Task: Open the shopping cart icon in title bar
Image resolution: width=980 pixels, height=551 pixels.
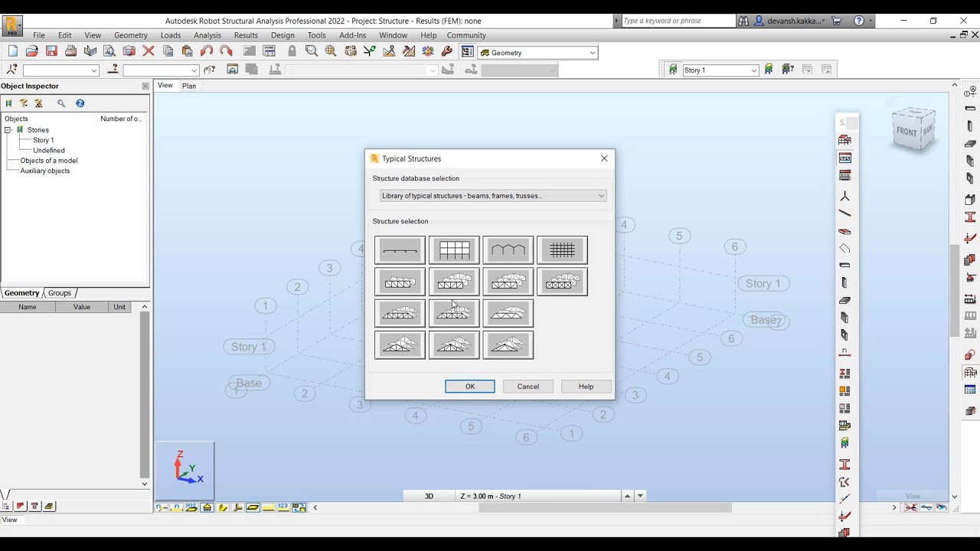Action: [x=836, y=21]
